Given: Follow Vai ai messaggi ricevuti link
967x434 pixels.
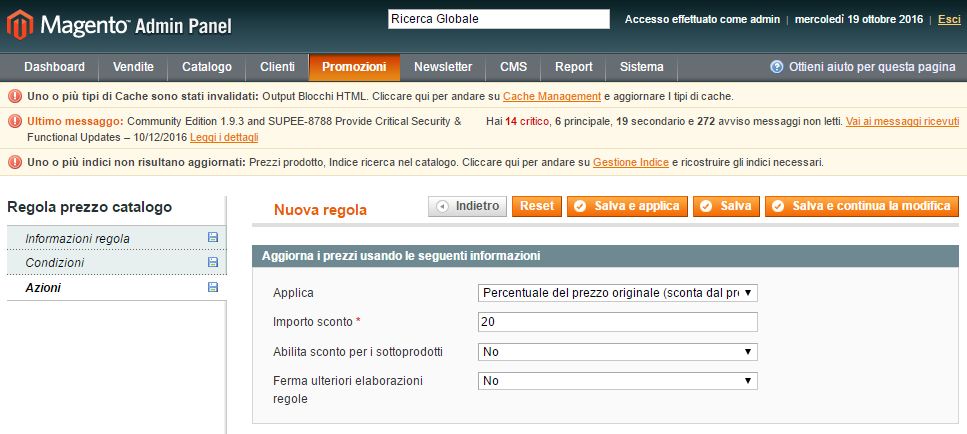Looking at the screenshot, I should pos(902,121).
